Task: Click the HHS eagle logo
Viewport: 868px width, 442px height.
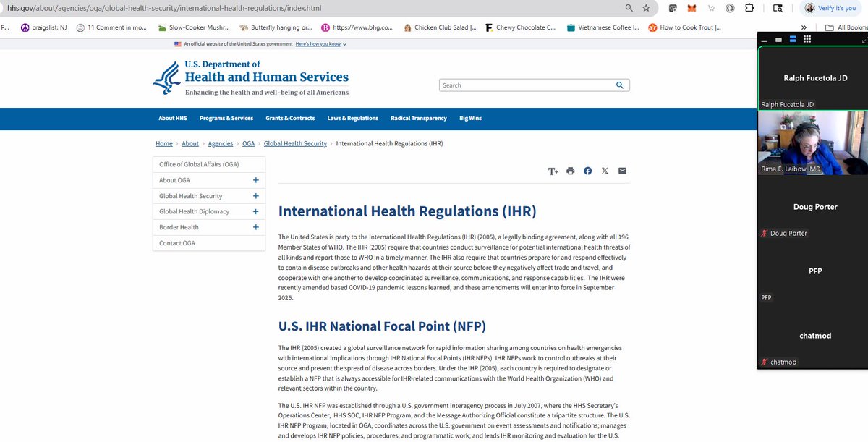Action: point(166,78)
